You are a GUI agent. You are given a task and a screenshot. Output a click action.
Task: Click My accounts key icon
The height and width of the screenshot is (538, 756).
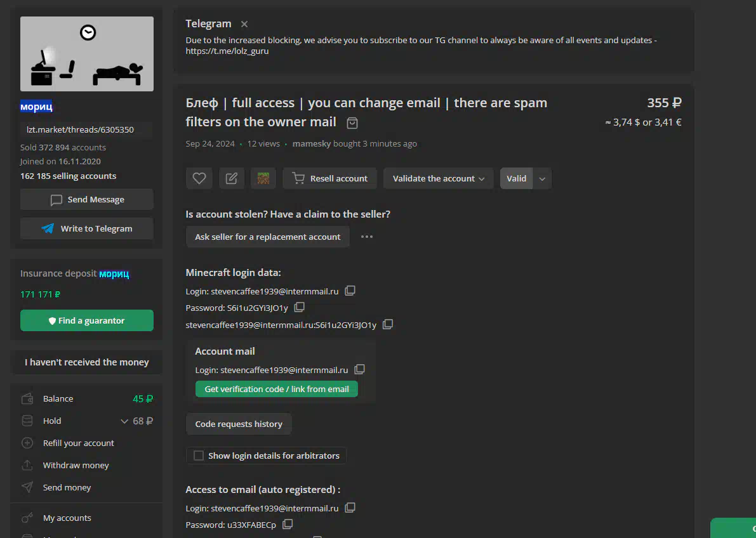click(x=27, y=518)
